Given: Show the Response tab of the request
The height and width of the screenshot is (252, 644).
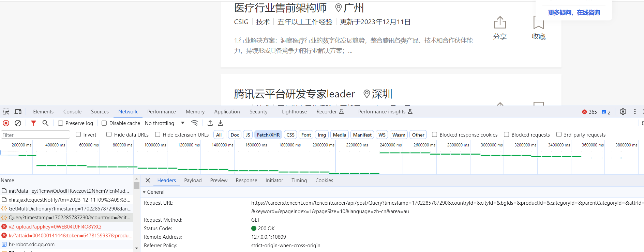Looking at the screenshot, I should click(246, 180).
